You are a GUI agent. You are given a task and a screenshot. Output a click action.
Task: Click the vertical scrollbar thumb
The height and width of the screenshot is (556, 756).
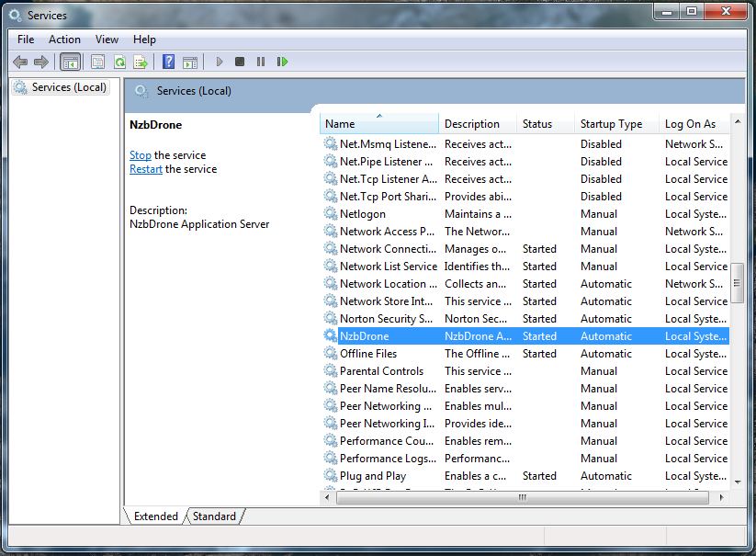click(x=738, y=283)
